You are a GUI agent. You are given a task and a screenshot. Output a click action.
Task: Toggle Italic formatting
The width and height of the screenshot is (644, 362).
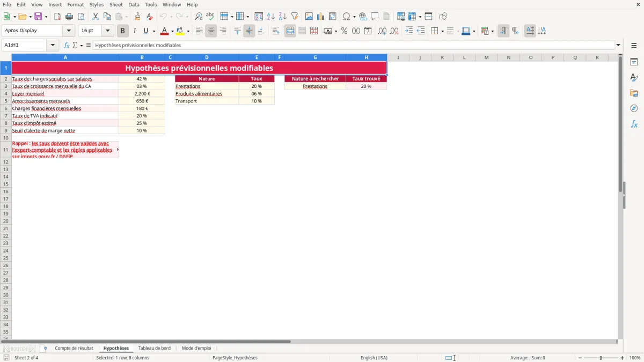click(x=135, y=31)
